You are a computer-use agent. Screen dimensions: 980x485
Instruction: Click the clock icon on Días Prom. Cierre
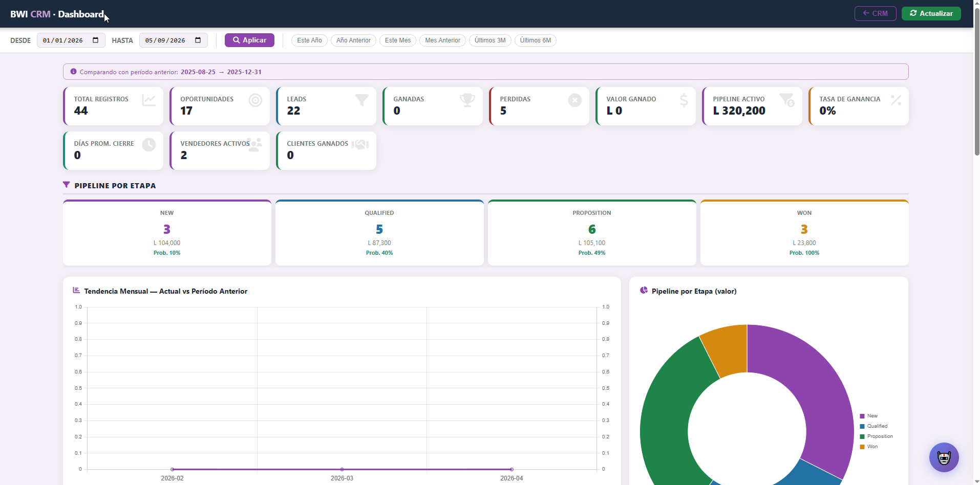coord(149,145)
